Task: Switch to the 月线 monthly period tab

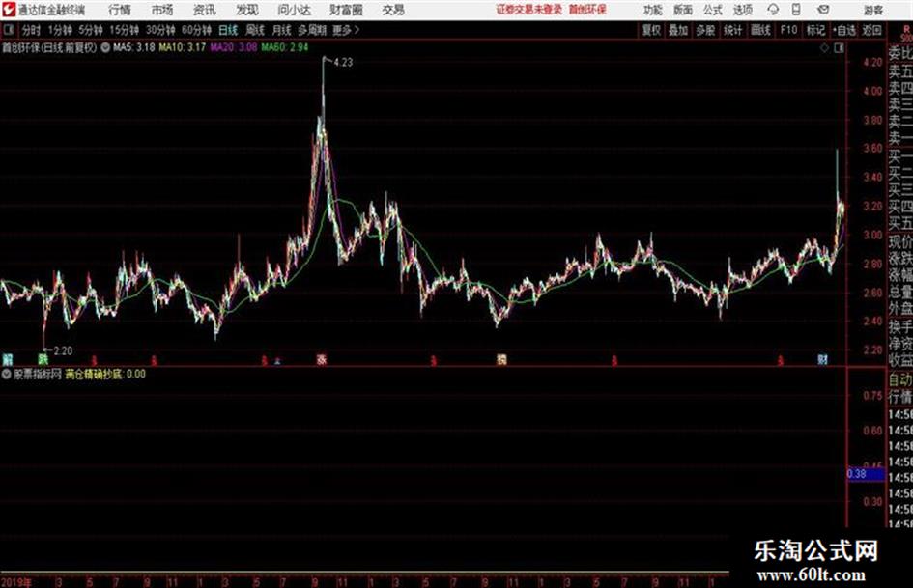Action: pos(282,30)
